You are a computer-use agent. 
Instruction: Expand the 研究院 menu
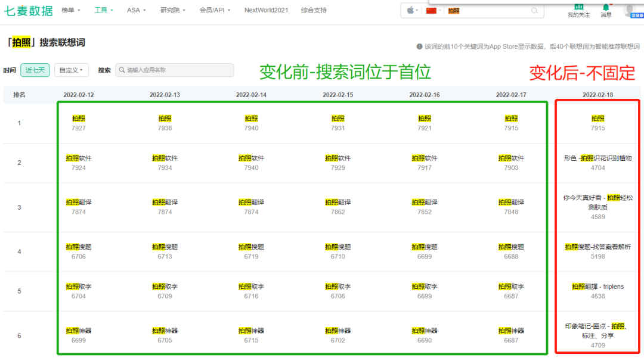(x=172, y=10)
